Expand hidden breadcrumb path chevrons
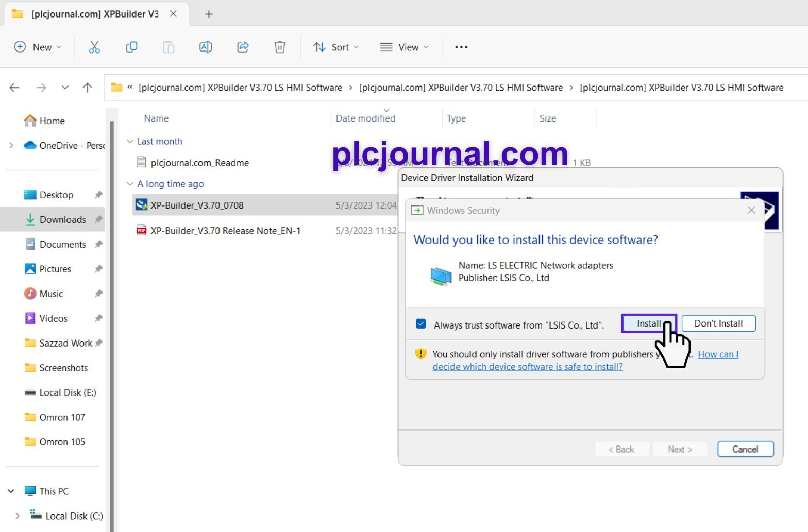 click(130, 88)
